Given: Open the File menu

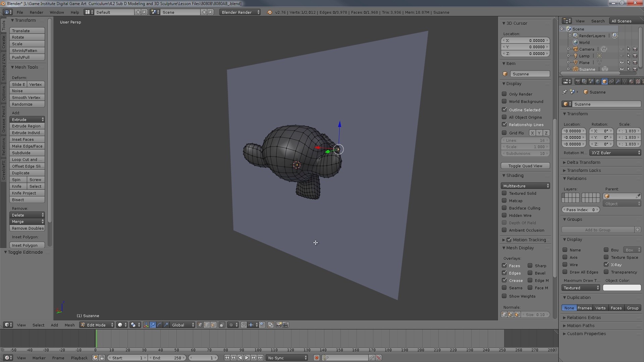Looking at the screenshot, I should pyautogui.click(x=20, y=12).
